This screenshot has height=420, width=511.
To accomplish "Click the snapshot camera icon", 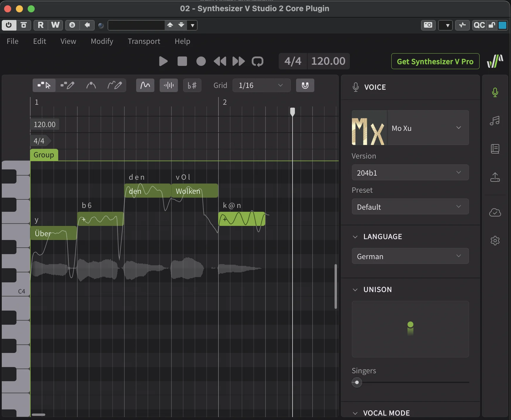I will 428,25.
